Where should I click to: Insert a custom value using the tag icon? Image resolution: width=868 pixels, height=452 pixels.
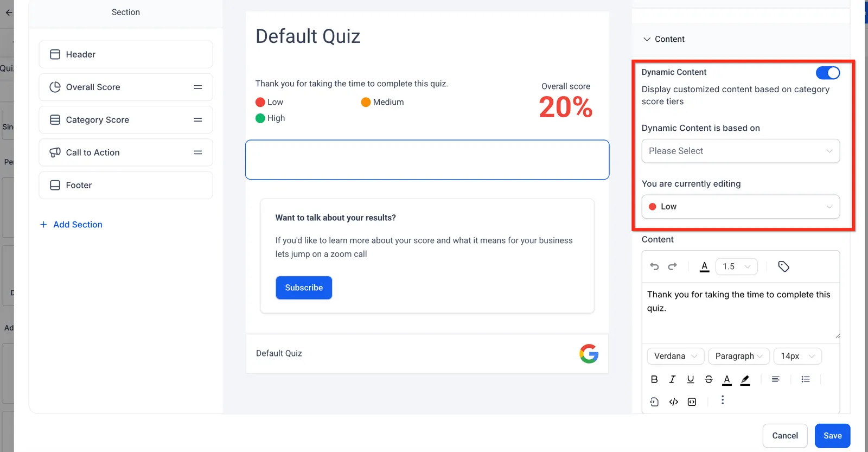pyautogui.click(x=783, y=266)
